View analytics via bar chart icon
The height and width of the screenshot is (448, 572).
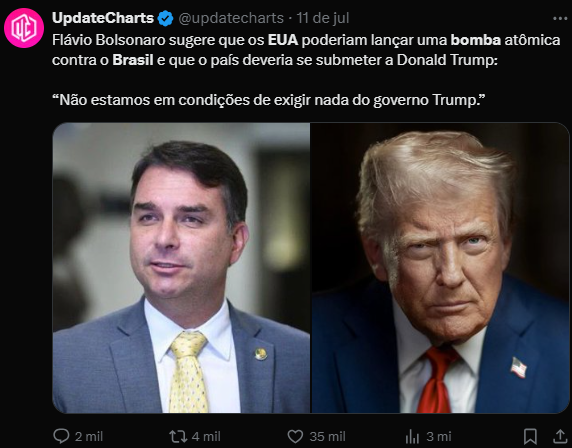412,436
